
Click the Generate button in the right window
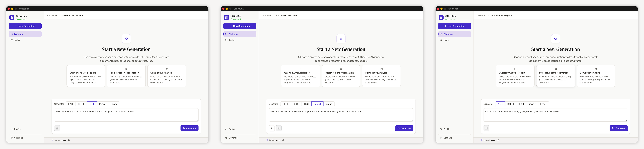point(619,128)
